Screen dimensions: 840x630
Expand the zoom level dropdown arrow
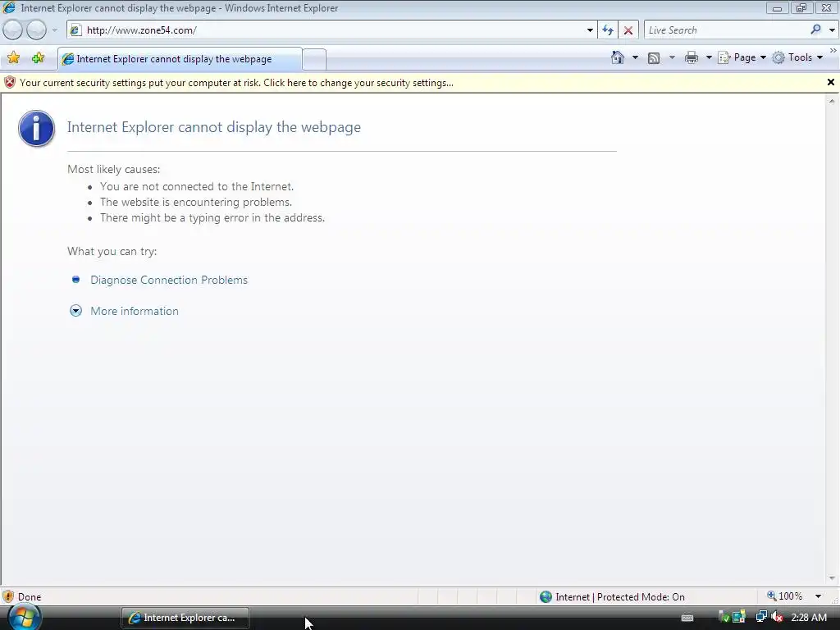(x=818, y=596)
